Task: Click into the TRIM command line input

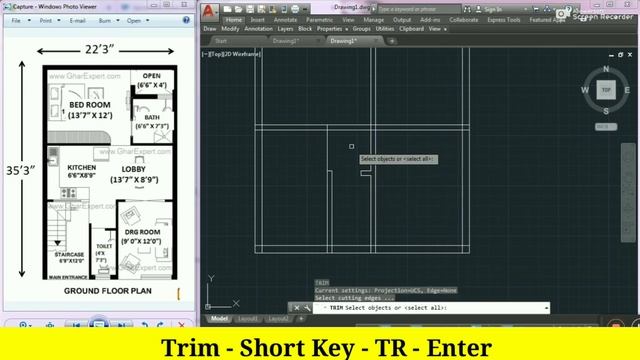Action: coord(431,308)
